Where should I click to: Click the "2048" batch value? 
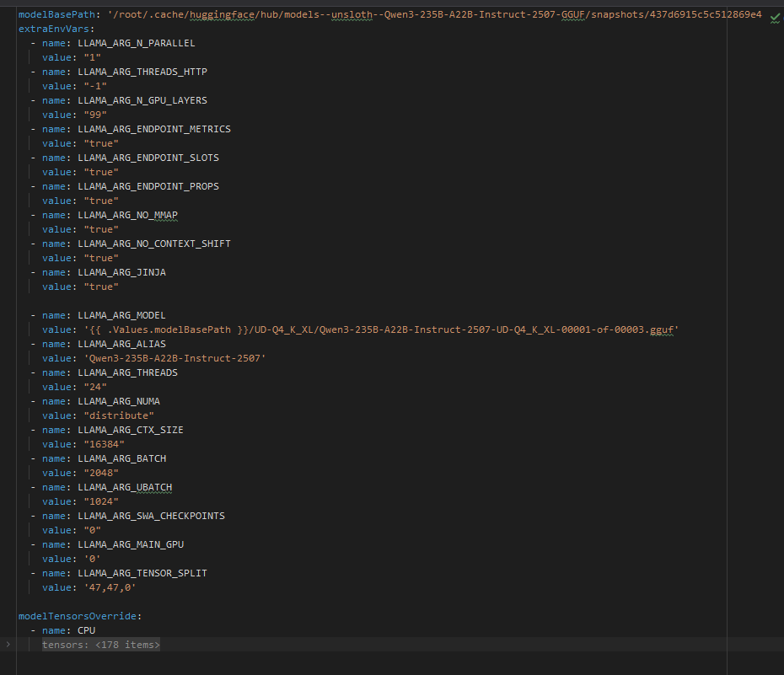point(101,473)
